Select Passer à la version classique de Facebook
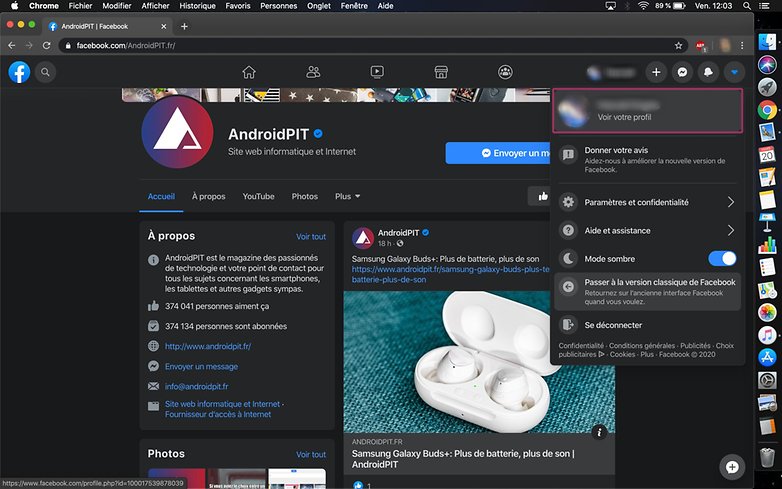782x489 pixels. pos(647,292)
